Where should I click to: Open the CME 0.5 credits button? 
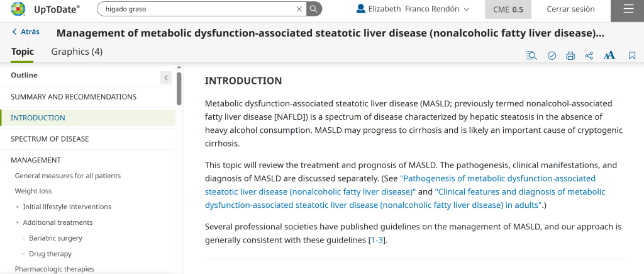pos(508,9)
